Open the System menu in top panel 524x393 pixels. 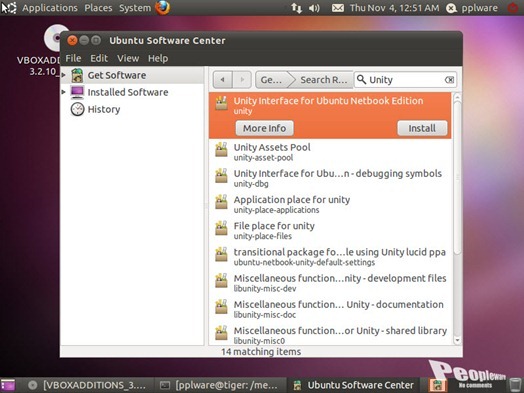(x=135, y=8)
